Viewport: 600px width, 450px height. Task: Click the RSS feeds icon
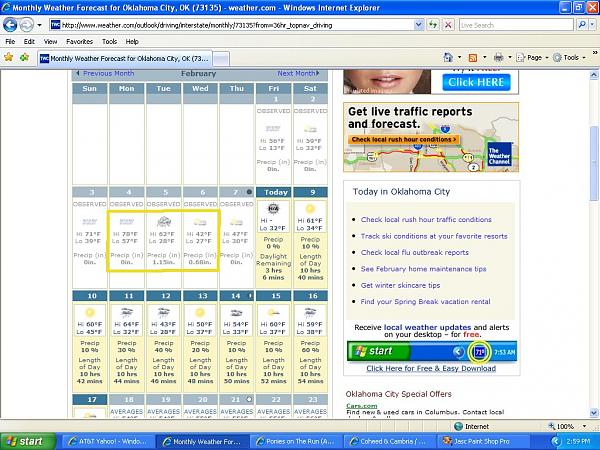point(473,57)
